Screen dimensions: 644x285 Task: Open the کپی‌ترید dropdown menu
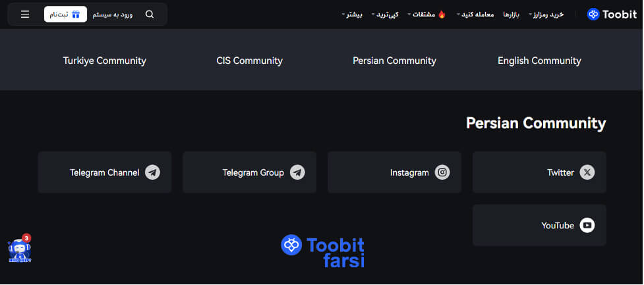386,14
